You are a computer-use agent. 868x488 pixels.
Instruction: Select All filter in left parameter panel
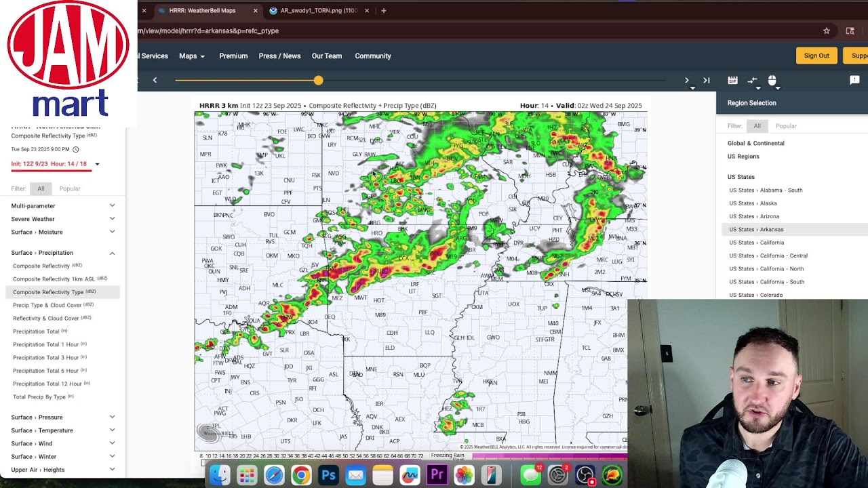point(41,188)
